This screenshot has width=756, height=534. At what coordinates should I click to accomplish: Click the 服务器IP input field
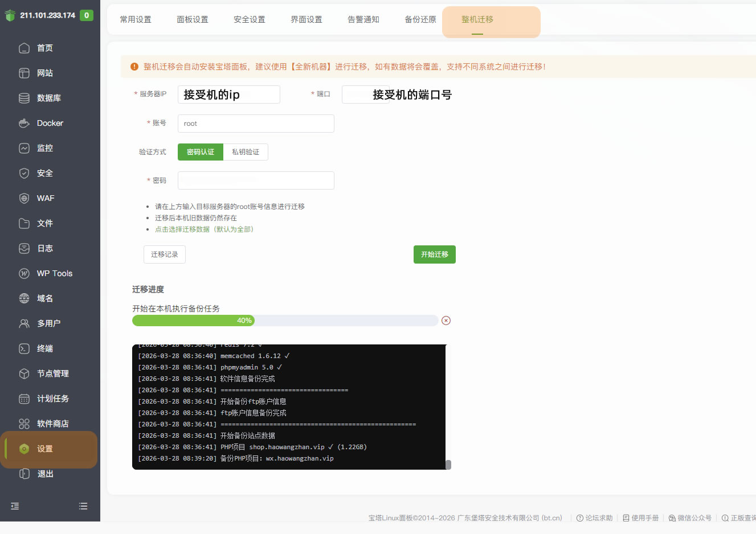tap(228, 95)
